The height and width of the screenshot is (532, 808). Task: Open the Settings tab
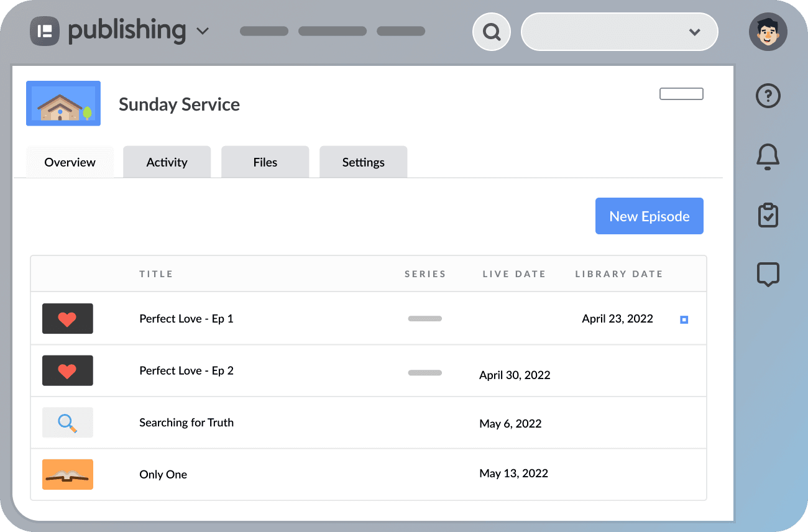363,162
